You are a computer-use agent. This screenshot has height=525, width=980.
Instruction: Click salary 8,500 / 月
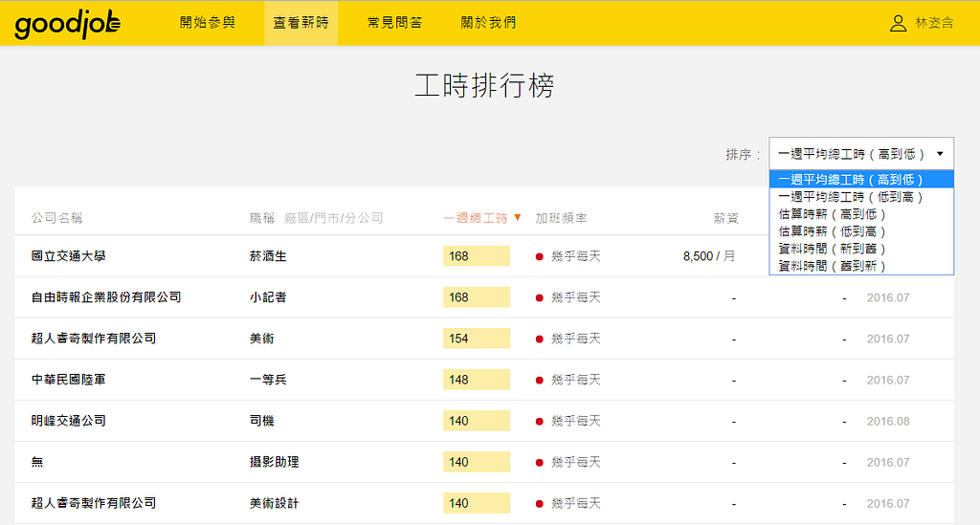(x=709, y=256)
